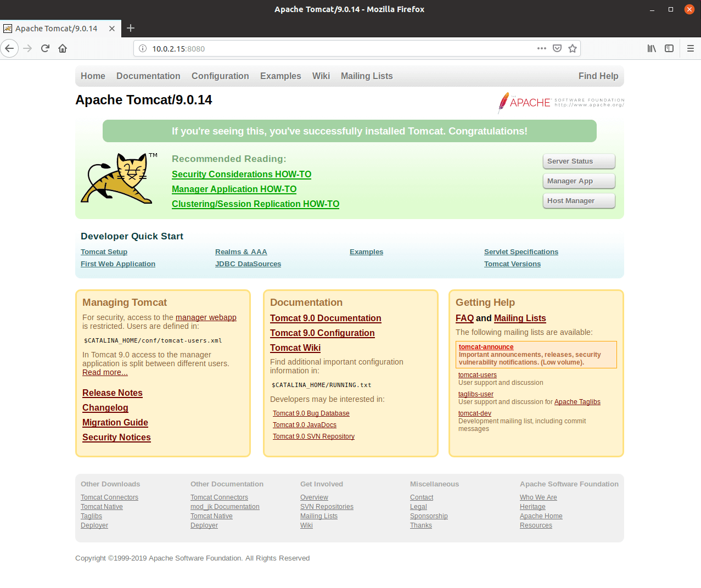Bookmark this page with the star icon
The width and height of the screenshot is (701, 588).
coord(573,48)
